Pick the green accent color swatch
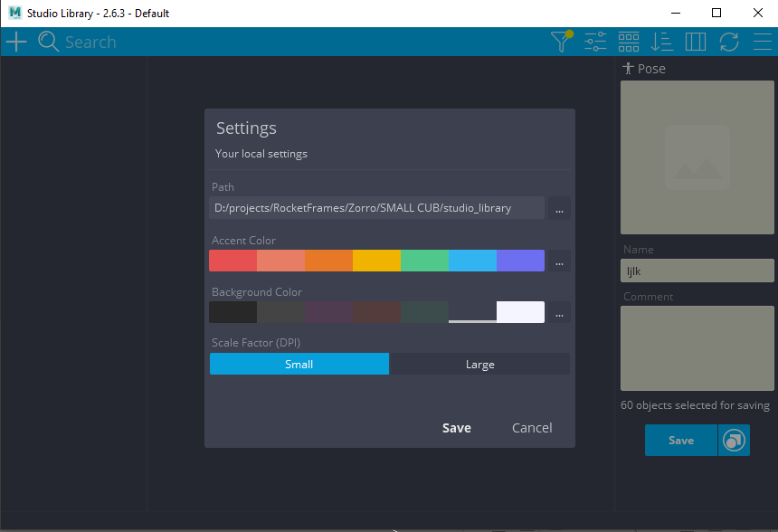778x532 pixels. click(x=425, y=261)
